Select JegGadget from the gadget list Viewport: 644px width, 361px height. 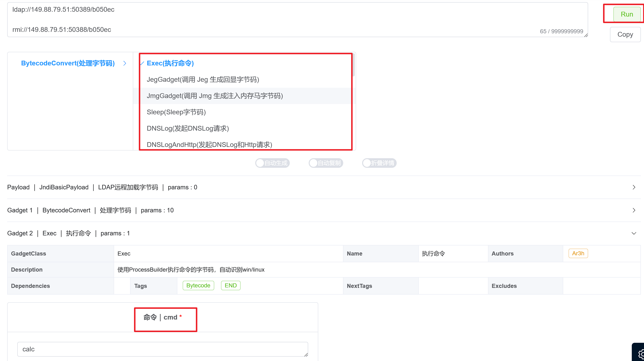[203, 80]
